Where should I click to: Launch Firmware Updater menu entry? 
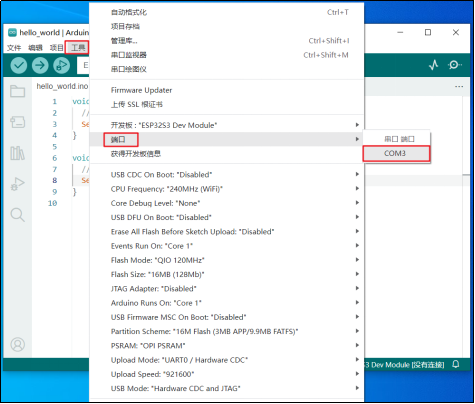tap(227, 90)
